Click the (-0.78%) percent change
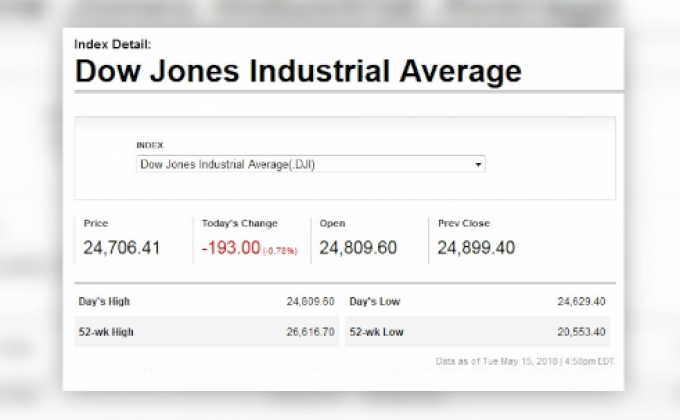This screenshot has width=680, height=420. pos(280,251)
